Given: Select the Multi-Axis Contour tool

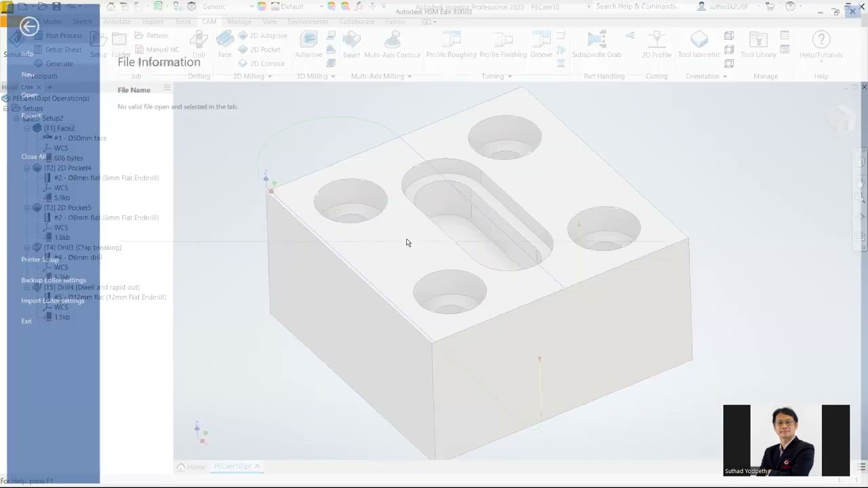Looking at the screenshot, I should [x=393, y=45].
